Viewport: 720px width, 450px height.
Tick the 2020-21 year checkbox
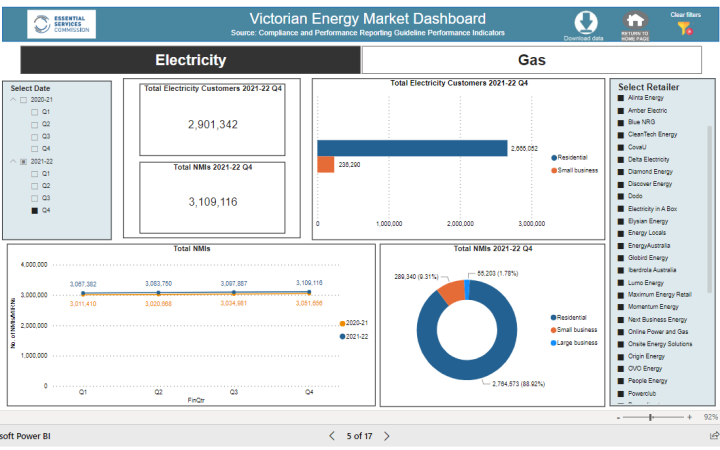pos(23,100)
